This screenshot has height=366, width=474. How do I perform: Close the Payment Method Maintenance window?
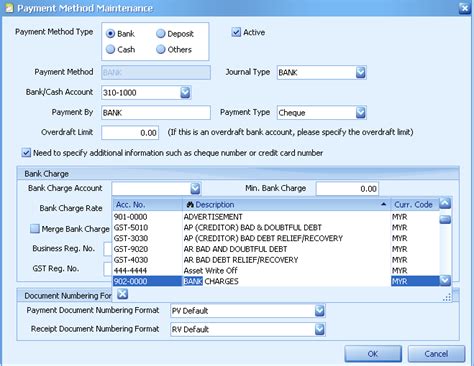[x=464, y=8]
